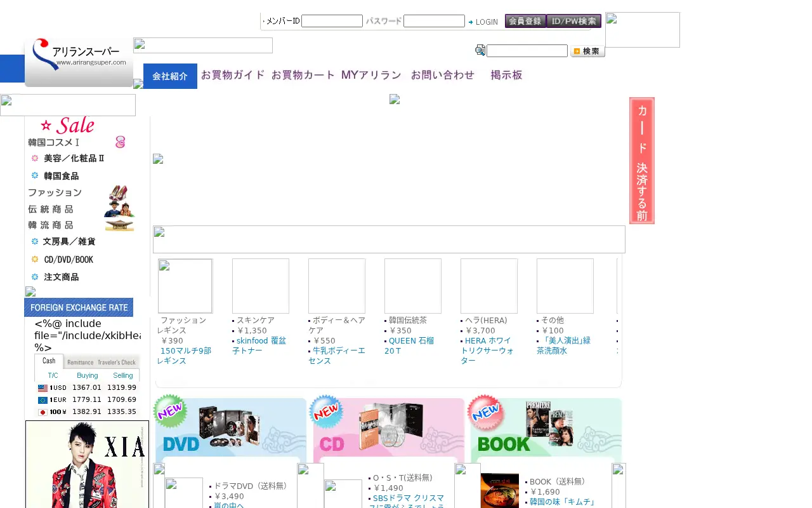Open the 韓国食品 category
Viewport: 812px width, 508px height.
(62, 176)
